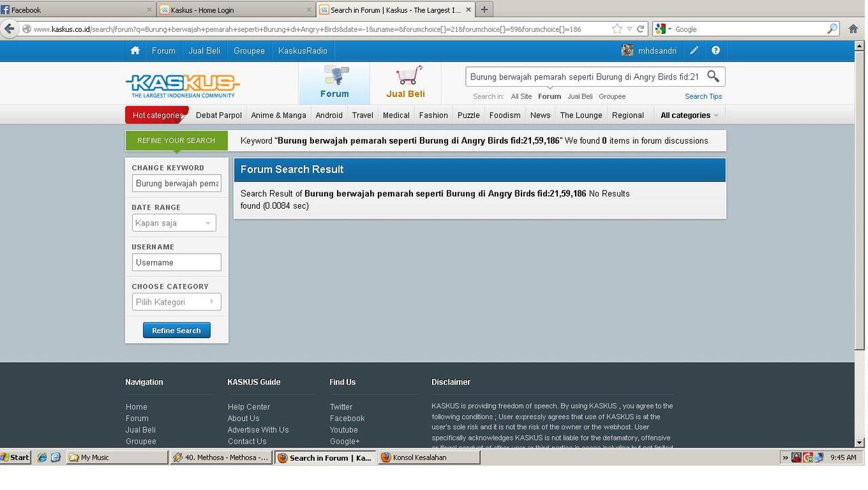Open Twitter link under Find Us
Screen dimensions: 868x490
click(x=341, y=407)
